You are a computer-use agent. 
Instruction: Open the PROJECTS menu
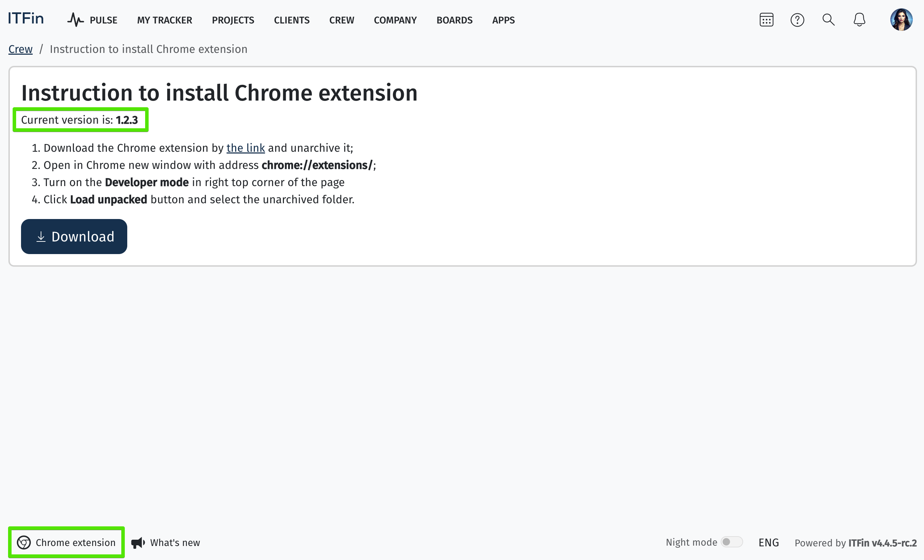tap(233, 20)
